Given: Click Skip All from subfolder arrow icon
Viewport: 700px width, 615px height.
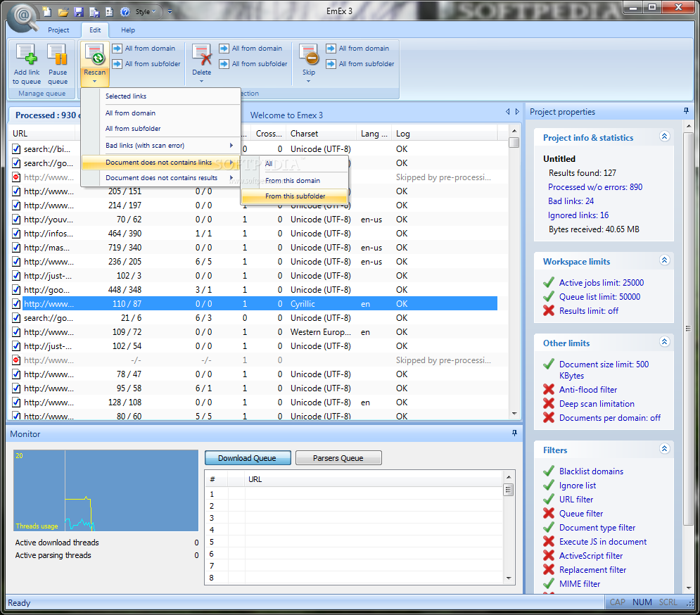Looking at the screenshot, I should click(331, 64).
